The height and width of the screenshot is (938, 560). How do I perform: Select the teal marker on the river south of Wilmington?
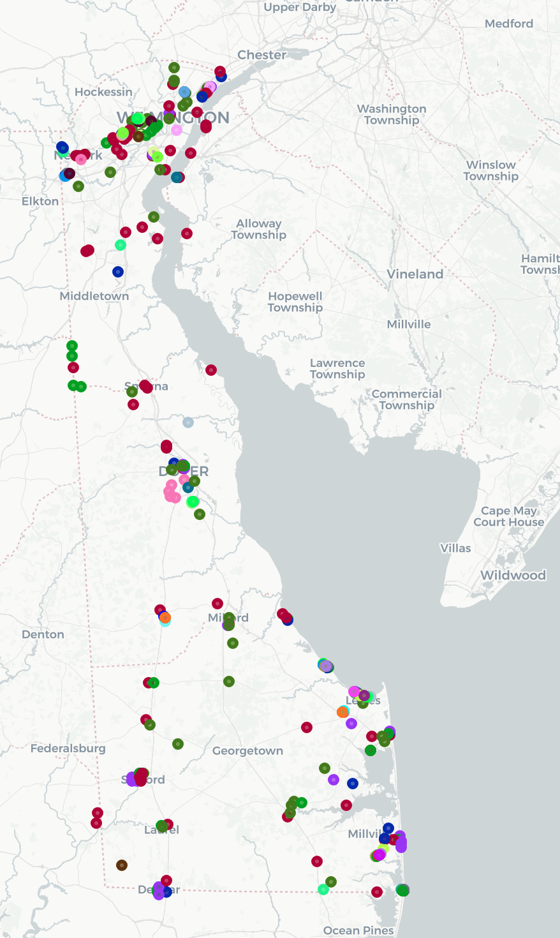(177, 177)
